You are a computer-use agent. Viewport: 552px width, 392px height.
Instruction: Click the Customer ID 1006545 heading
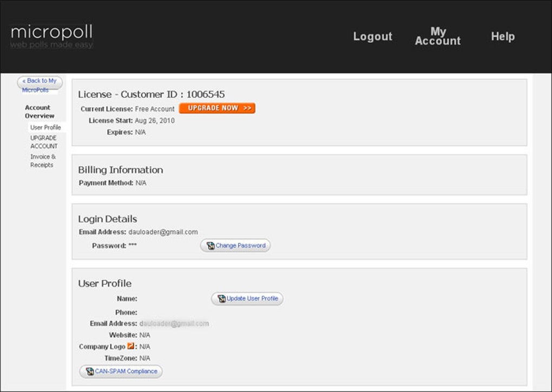click(152, 94)
